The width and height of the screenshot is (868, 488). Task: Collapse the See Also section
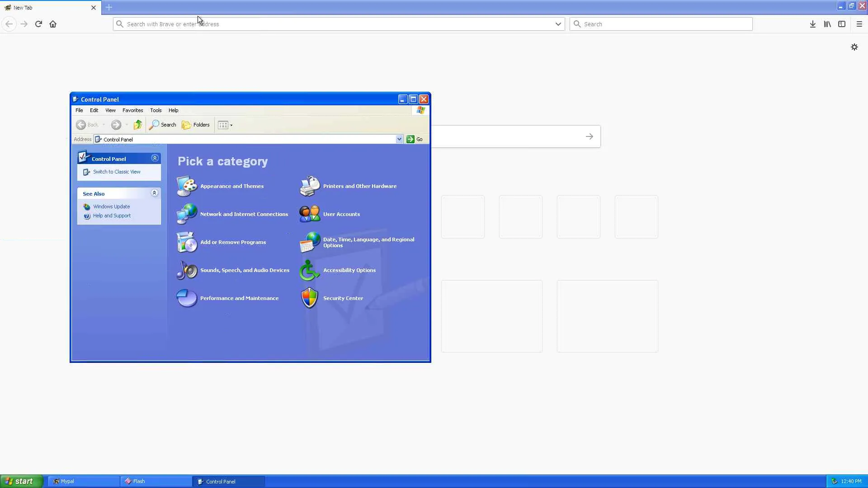click(x=155, y=193)
